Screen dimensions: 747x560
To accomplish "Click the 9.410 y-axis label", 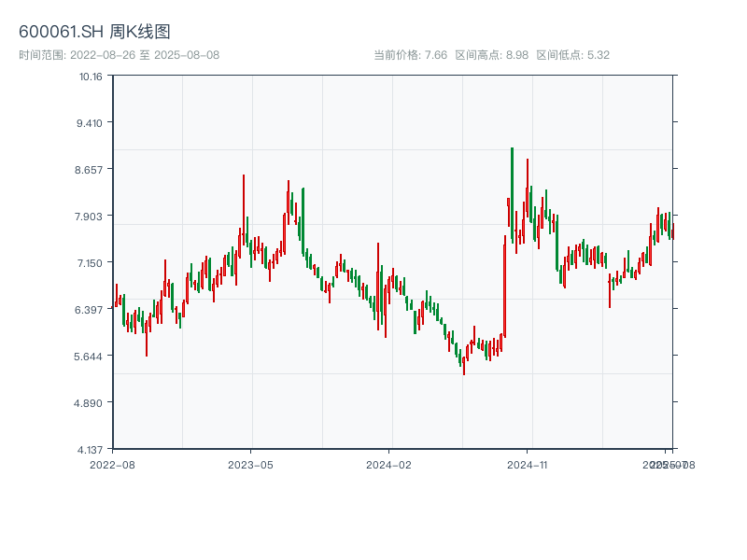I will pos(90,123).
